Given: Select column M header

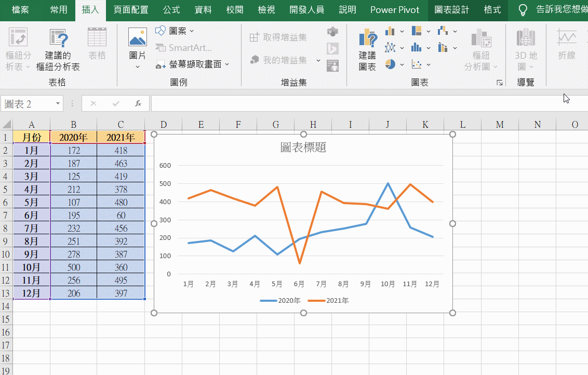Looking at the screenshot, I should pyautogui.click(x=500, y=125).
